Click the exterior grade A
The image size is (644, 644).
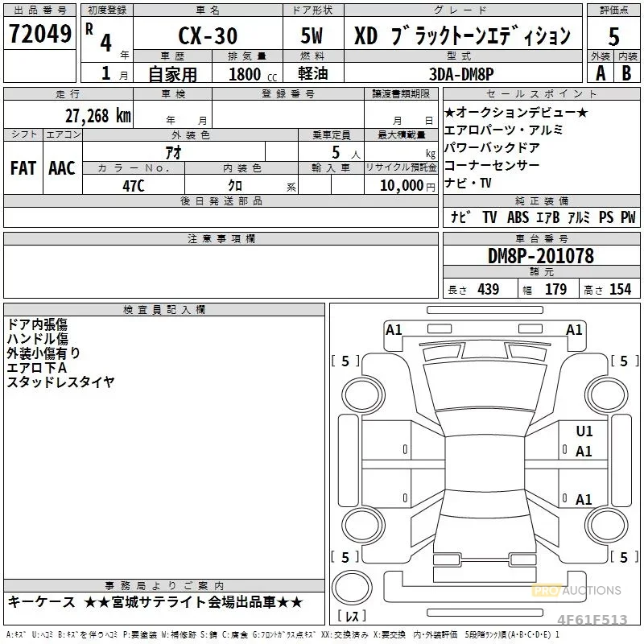[601, 73]
